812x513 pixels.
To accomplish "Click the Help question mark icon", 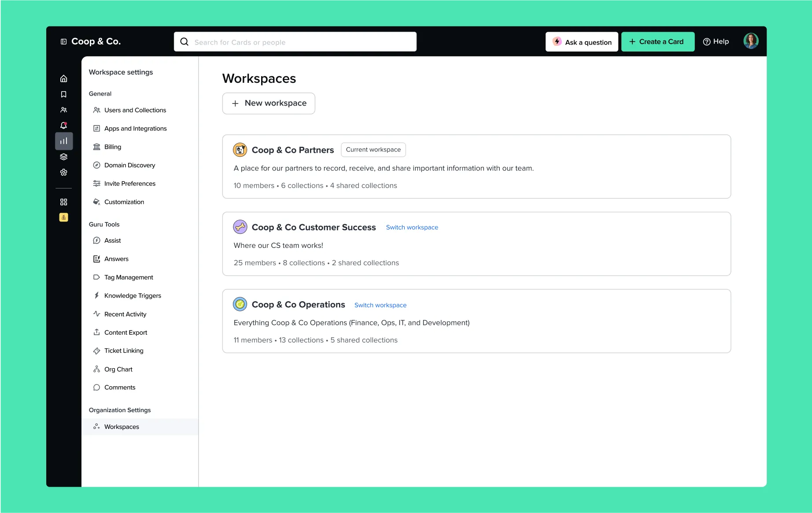I will point(706,41).
